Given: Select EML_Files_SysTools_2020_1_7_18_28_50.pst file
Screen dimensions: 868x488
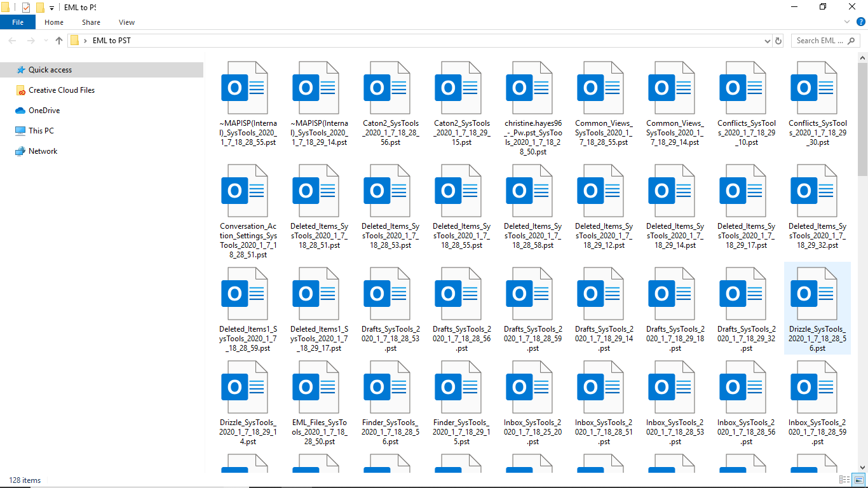Looking at the screenshot, I should pyautogui.click(x=318, y=403).
